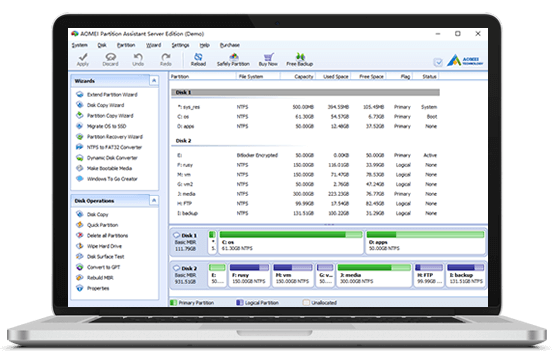Select the H: FTP partition block
This screenshot has width=555, height=362.
pos(429,275)
